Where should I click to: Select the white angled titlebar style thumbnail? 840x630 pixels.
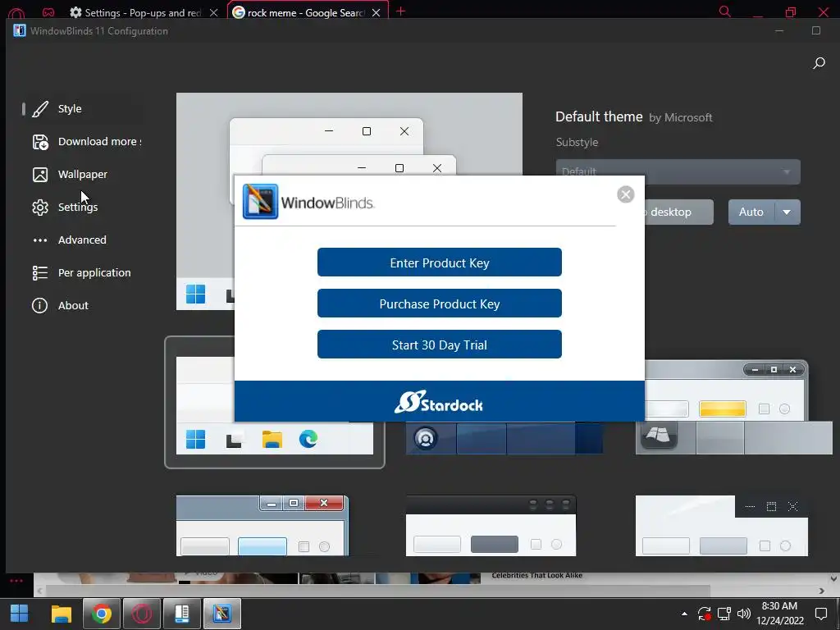click(x=722, y=526)
